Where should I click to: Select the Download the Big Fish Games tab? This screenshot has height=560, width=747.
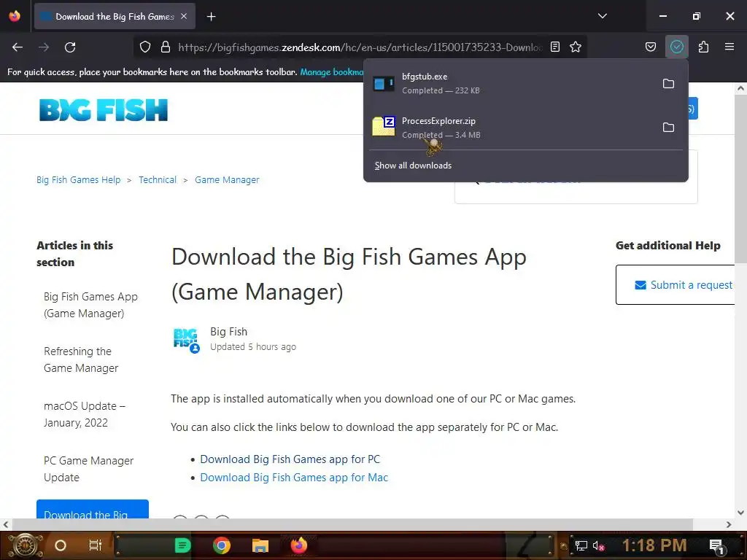click(x=115, y=17)
